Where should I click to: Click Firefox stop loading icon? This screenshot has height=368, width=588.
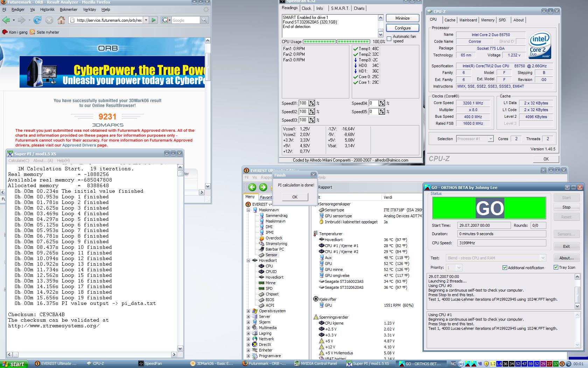pyautogui.click(x=49, y=20)
